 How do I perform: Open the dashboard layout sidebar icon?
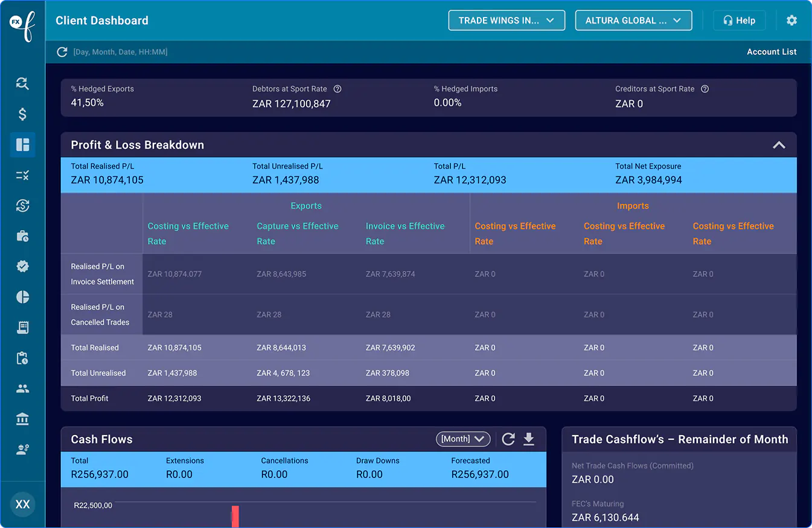22,145
